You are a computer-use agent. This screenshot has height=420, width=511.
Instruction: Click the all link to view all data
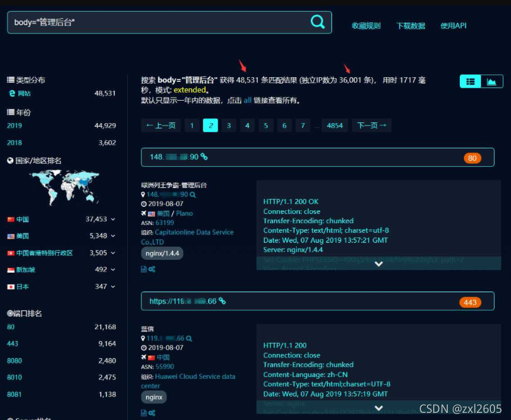click(247, 100)
